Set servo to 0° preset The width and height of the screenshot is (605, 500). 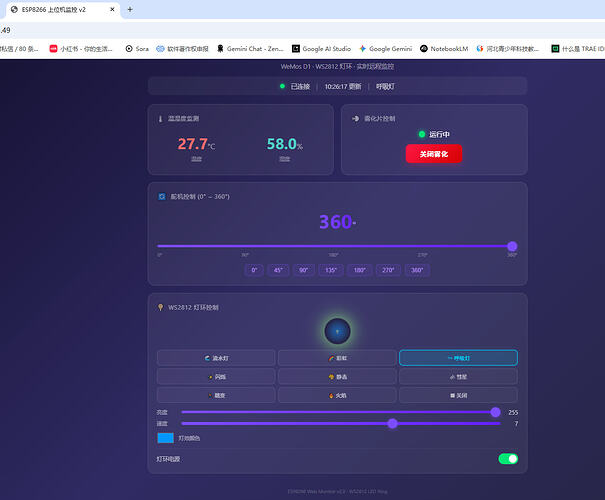254,270
